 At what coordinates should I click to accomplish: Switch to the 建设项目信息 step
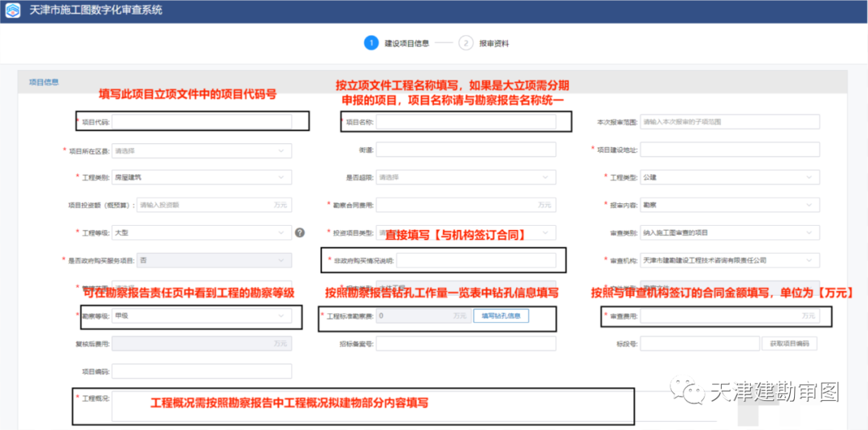click(396, 43)
